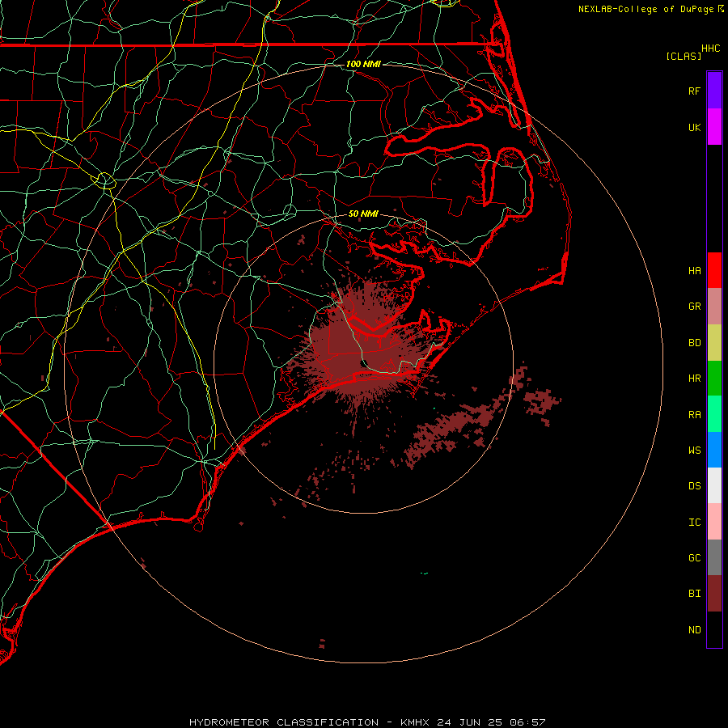Viewport: 728px width, 728px height.
Task: Click the IC legend label
Action: point(695,523)
